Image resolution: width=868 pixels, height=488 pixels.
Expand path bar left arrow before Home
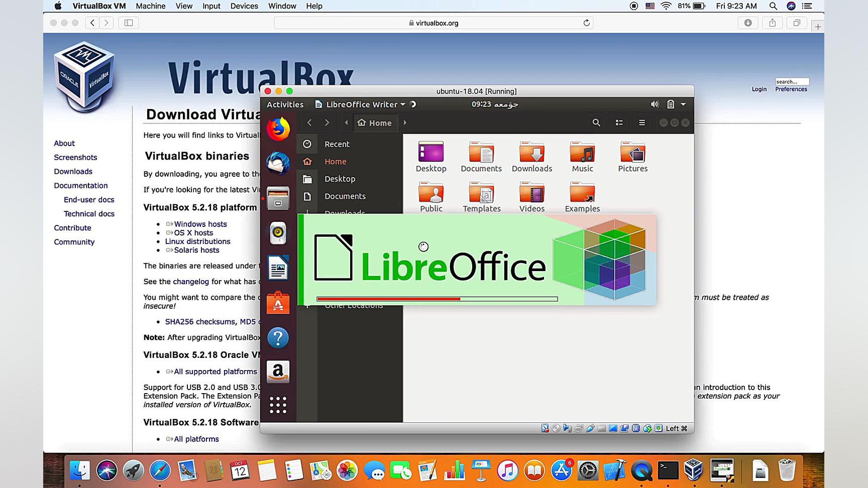[x=346, y=123]
